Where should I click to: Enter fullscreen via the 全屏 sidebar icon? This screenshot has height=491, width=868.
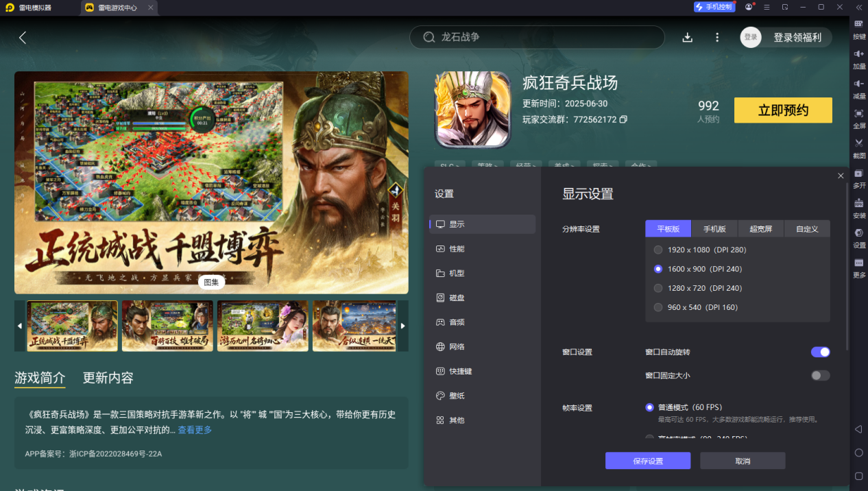click(x=858, y=117)
